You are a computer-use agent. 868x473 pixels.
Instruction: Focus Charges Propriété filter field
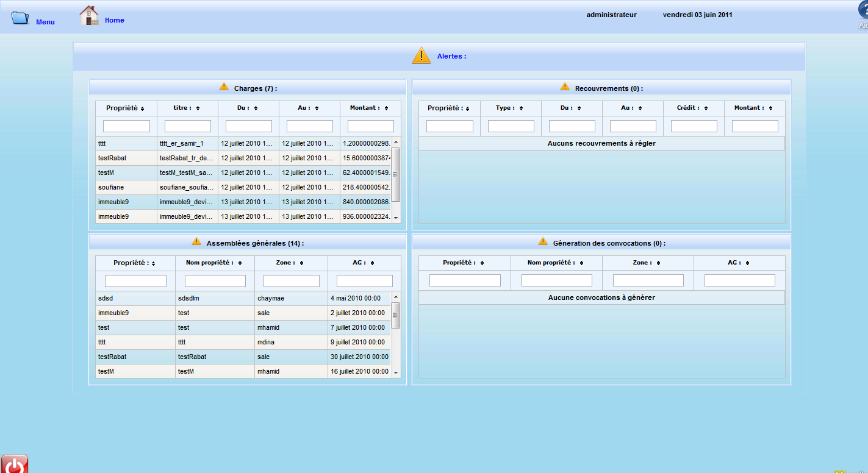pyautogui.click(x=126, y=126)
